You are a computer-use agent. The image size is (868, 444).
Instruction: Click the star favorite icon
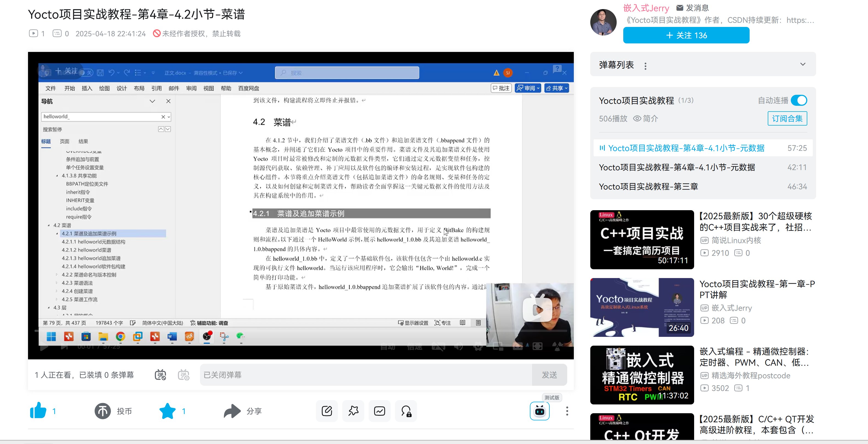(x=168, y=411)
